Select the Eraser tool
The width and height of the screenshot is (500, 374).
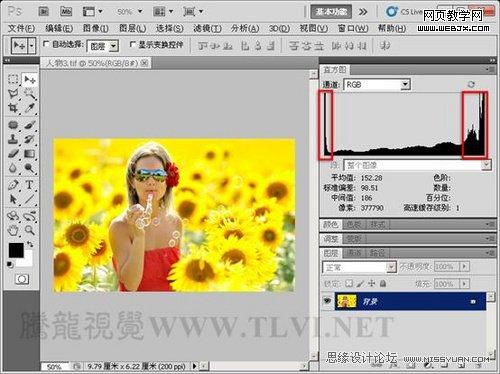tap(13, 153)
